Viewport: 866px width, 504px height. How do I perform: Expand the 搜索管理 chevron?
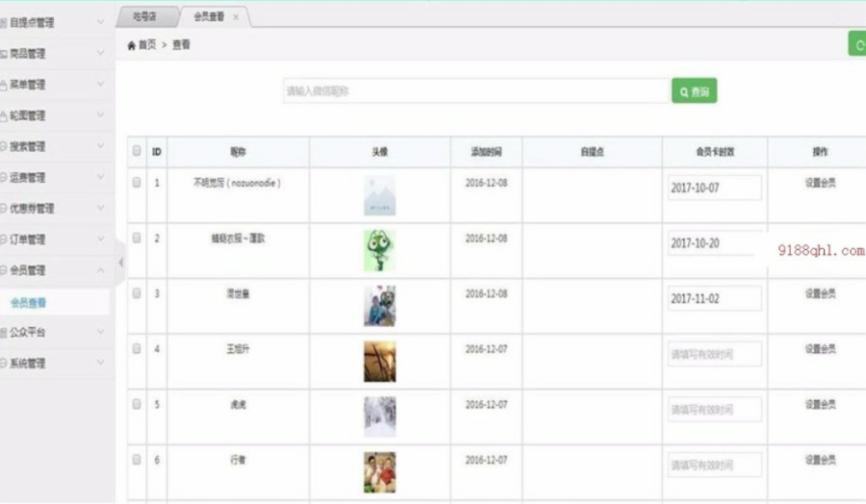click(x=100, y=146)
